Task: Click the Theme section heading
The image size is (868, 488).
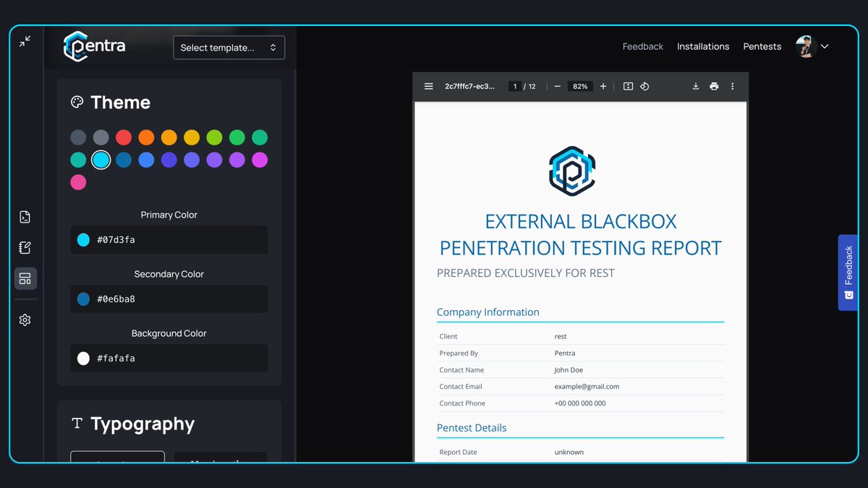Action: pyautogui.click(x=121, y=102)
